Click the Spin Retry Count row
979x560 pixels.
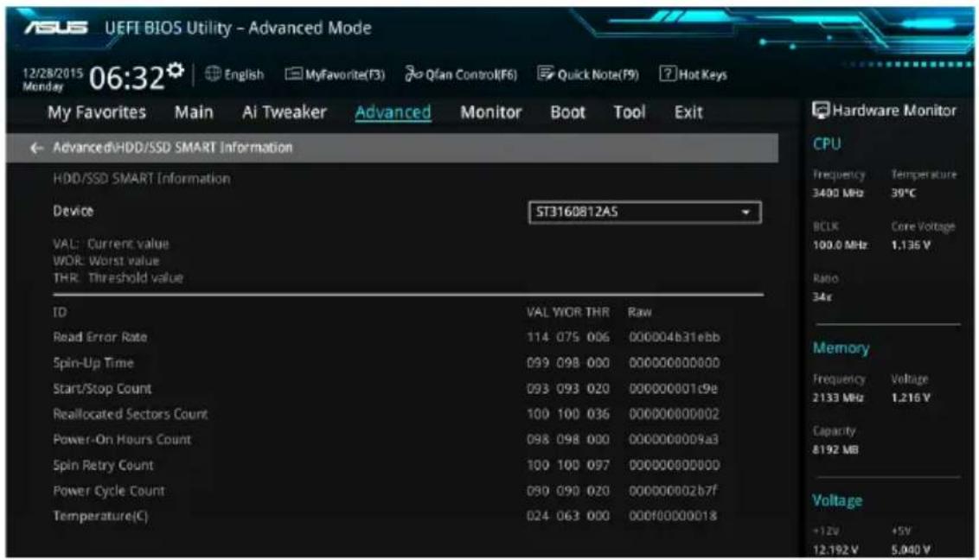pyautogui.click(x=387, y=465)
